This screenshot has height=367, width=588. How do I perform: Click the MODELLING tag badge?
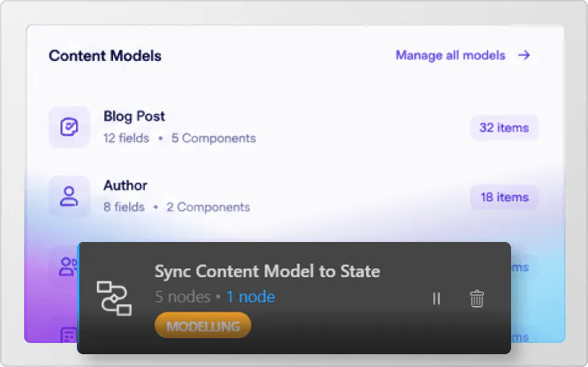pos(203,325)
